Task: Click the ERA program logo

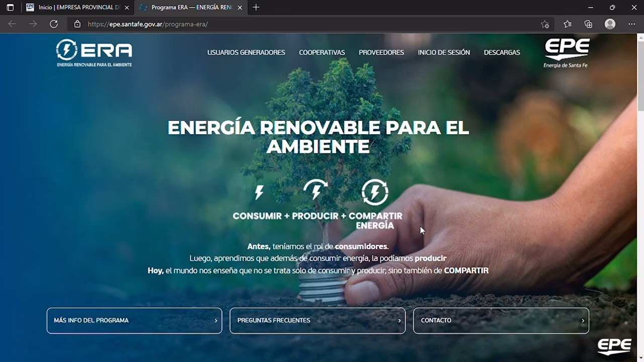Action: pos(94,53)
